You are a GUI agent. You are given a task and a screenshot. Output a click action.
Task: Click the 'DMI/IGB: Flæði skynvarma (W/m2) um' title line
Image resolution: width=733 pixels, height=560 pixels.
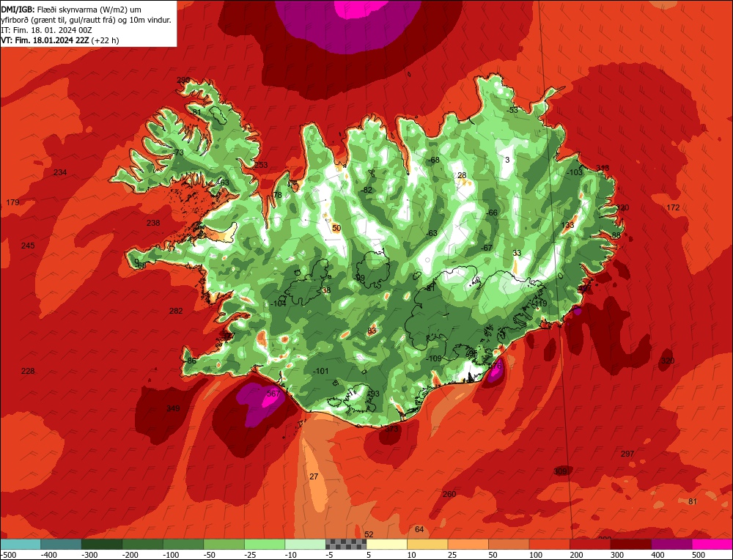[x=71, y=10]
